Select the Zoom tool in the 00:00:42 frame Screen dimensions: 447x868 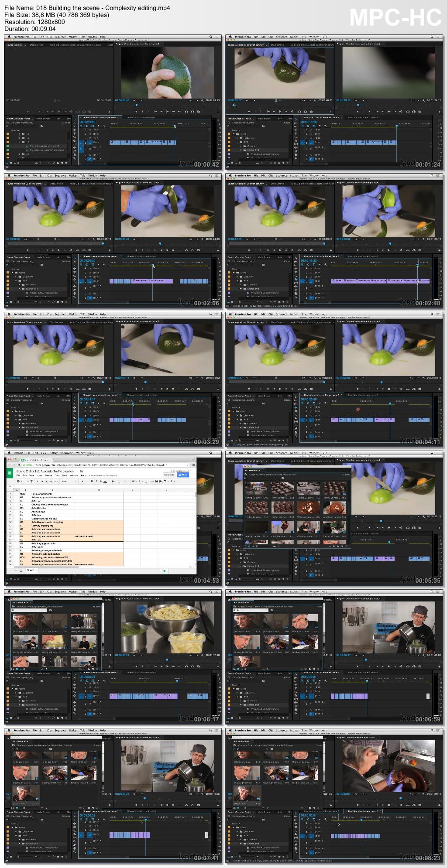(75, 157)
